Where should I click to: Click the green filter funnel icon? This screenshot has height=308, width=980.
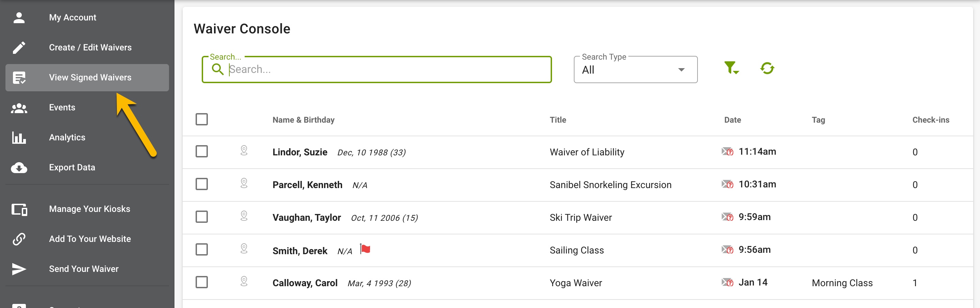[731, 68]
